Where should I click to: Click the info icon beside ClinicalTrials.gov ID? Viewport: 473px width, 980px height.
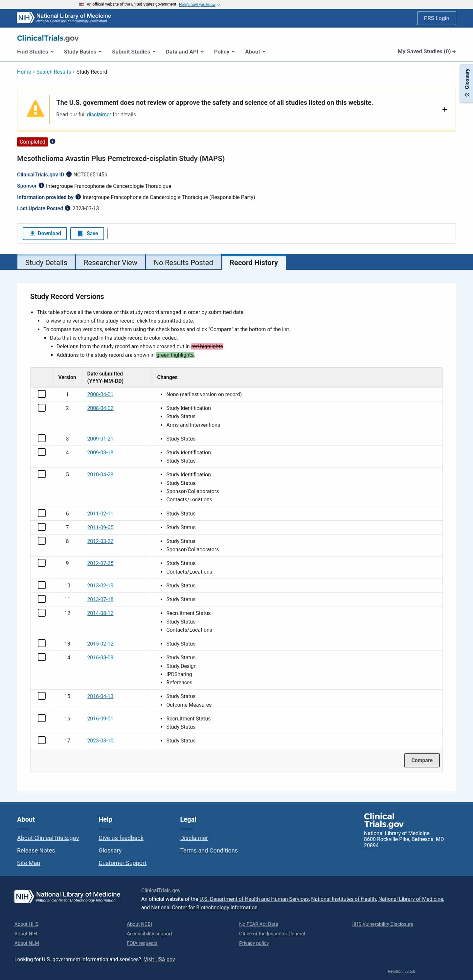(x=69, y=174)
